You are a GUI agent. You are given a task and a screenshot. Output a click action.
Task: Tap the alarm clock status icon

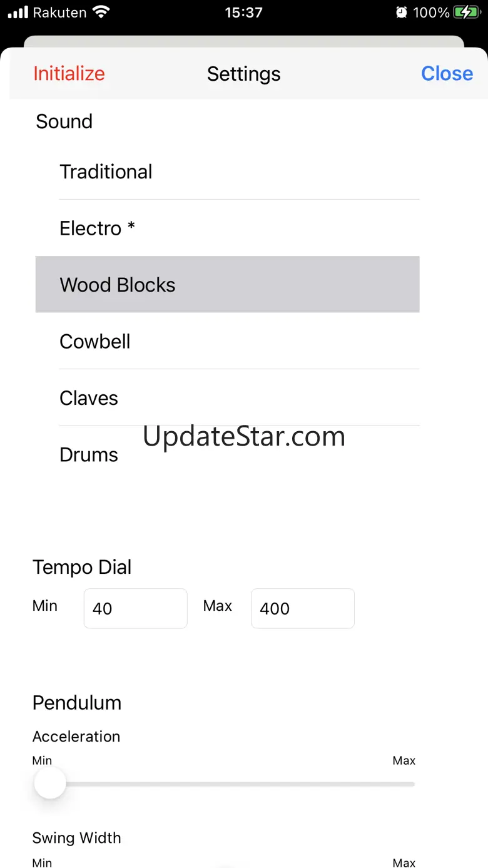(x=402, y=12)
